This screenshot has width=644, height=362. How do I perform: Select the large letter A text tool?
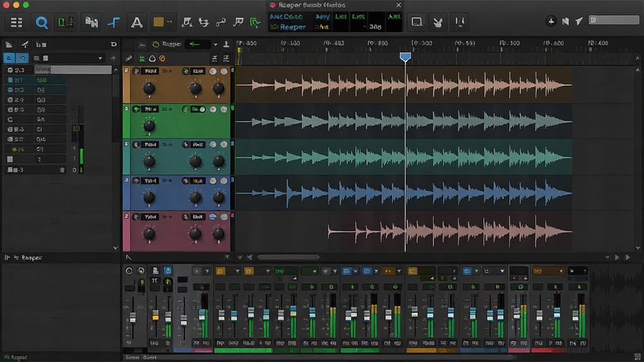coord(136,22)
